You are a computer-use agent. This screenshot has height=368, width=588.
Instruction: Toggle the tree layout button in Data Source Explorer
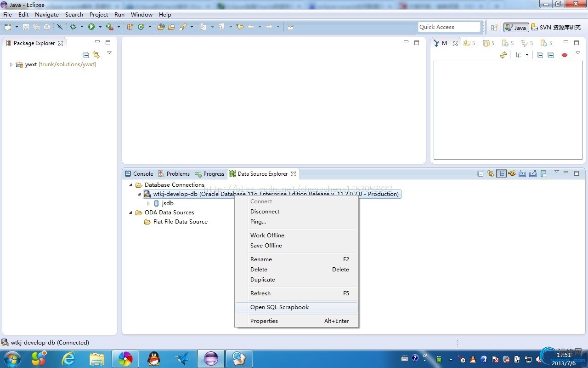tap(501, 173)
